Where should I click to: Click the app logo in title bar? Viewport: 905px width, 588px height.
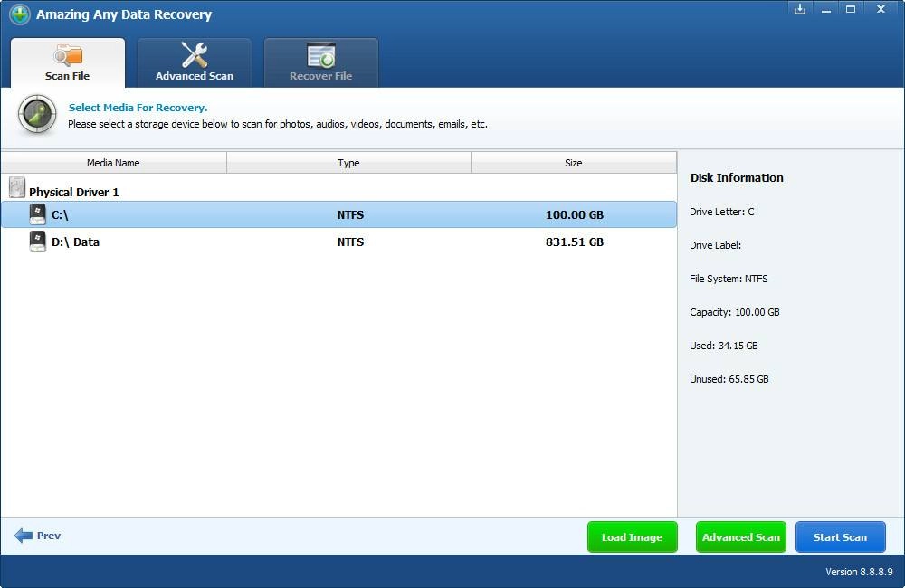20,14
